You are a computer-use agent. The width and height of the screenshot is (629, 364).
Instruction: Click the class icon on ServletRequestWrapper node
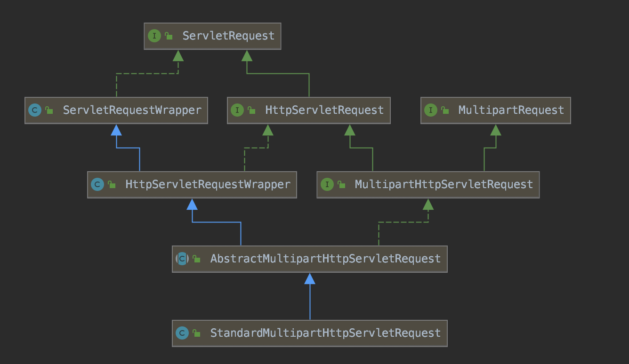[35, 110]
